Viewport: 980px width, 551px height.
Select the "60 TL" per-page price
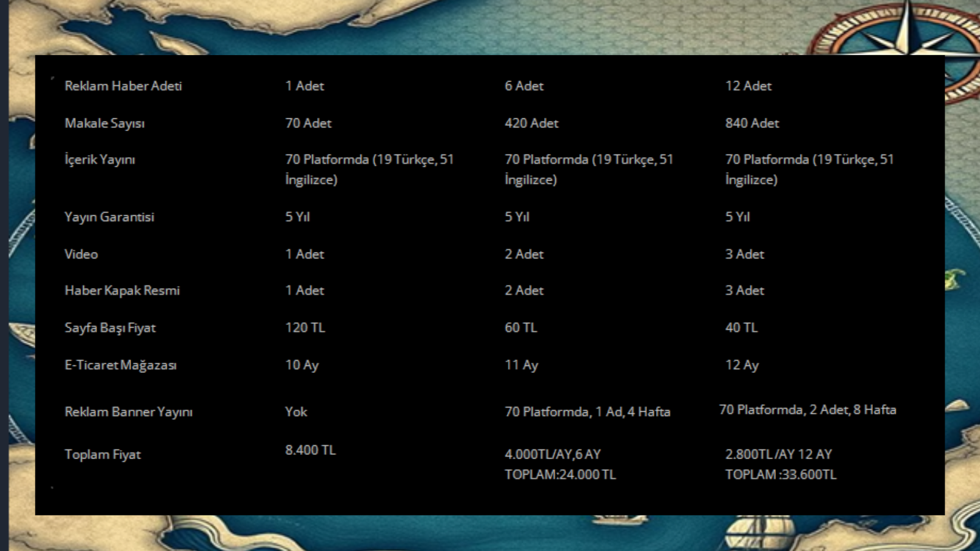(x=521, y=328)
